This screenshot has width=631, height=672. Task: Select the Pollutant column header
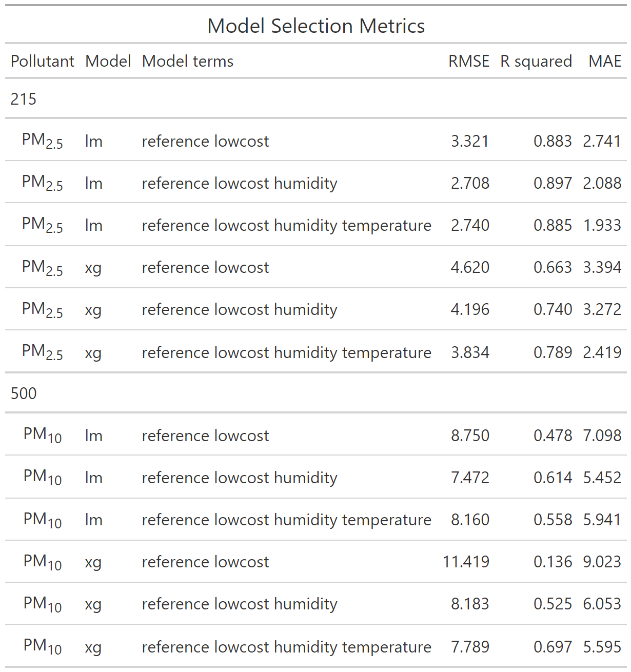tap(43, 61)
